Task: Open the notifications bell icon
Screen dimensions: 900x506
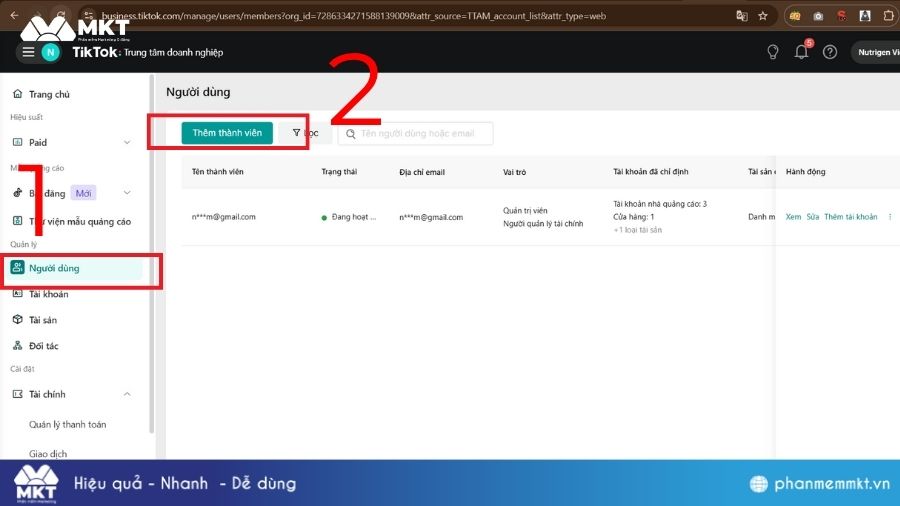Action: tap(801, 52)
